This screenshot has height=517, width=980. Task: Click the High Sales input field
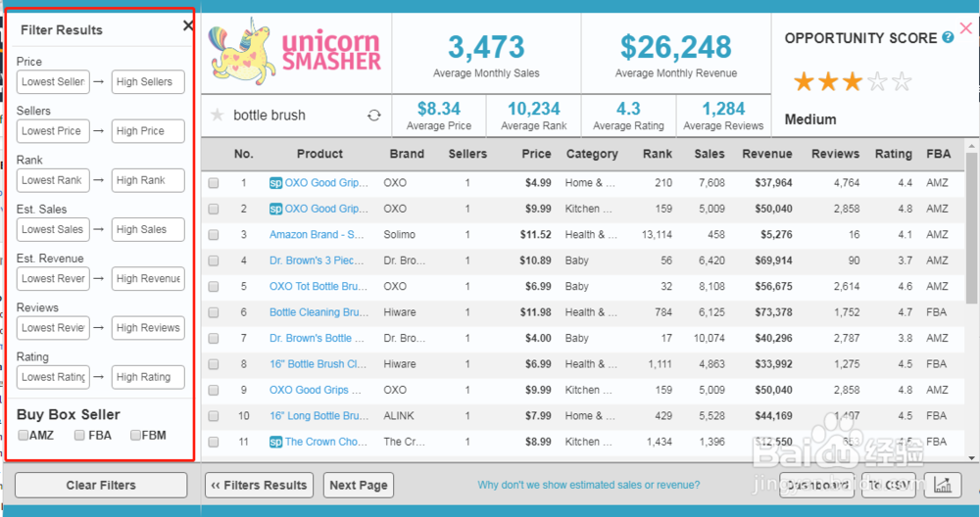[148, 230]
